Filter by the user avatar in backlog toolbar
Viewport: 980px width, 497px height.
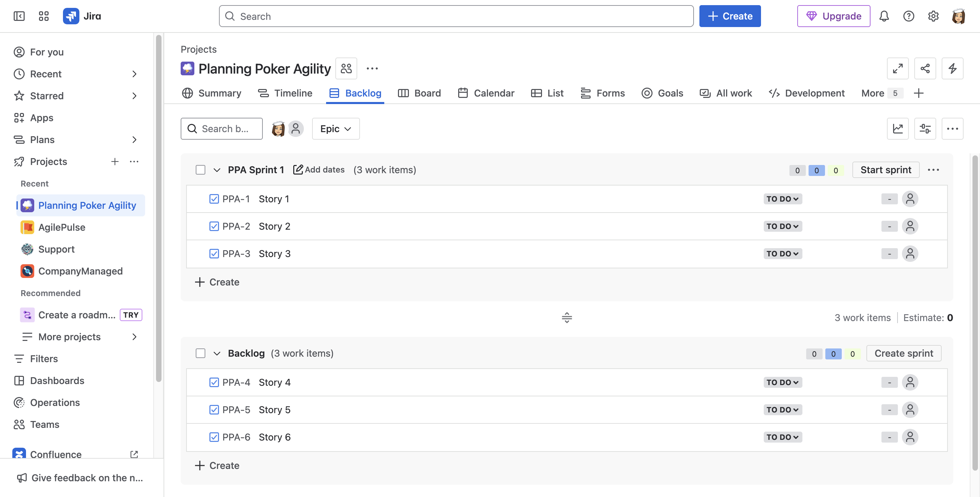[278, 129]
